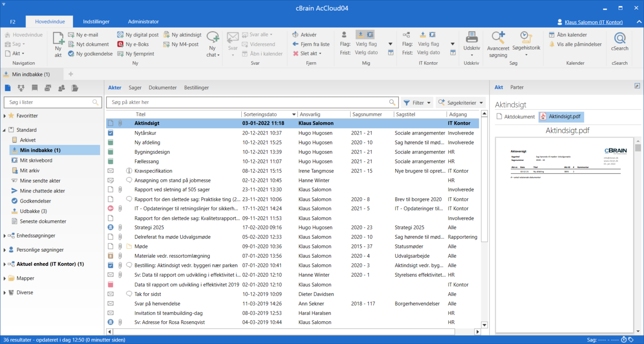The width and height of the screenshot is (644, 344).
Task: Click magnifier icon in Søg i lister
Action: coord(96,102)
